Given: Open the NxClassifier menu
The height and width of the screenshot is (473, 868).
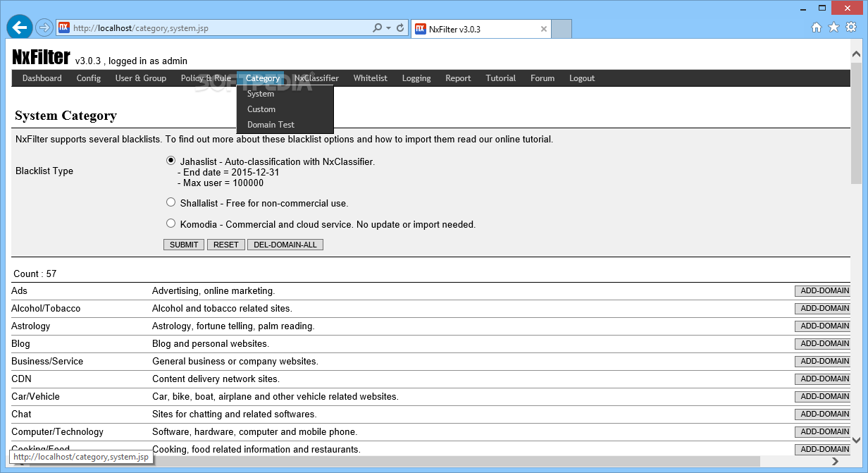Looking at the screenshot, I should [316, 78].
